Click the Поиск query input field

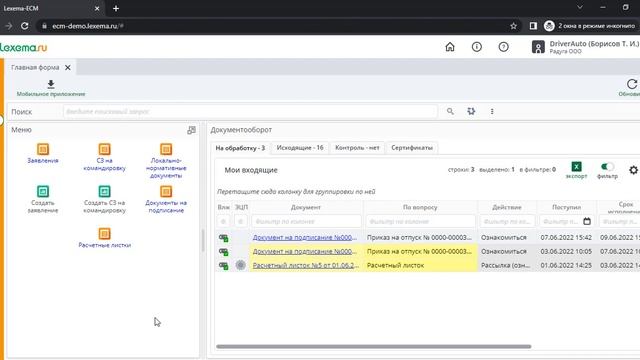click(x=250, y=111)
